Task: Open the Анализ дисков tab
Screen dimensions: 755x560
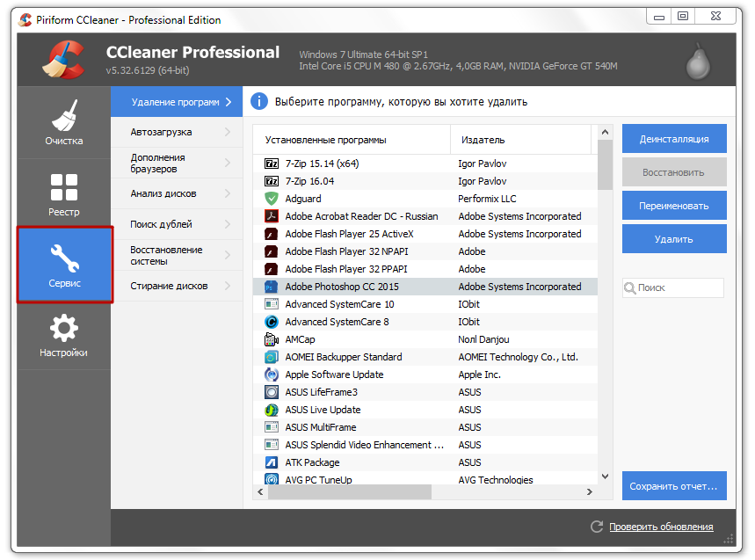Action: 177,193
